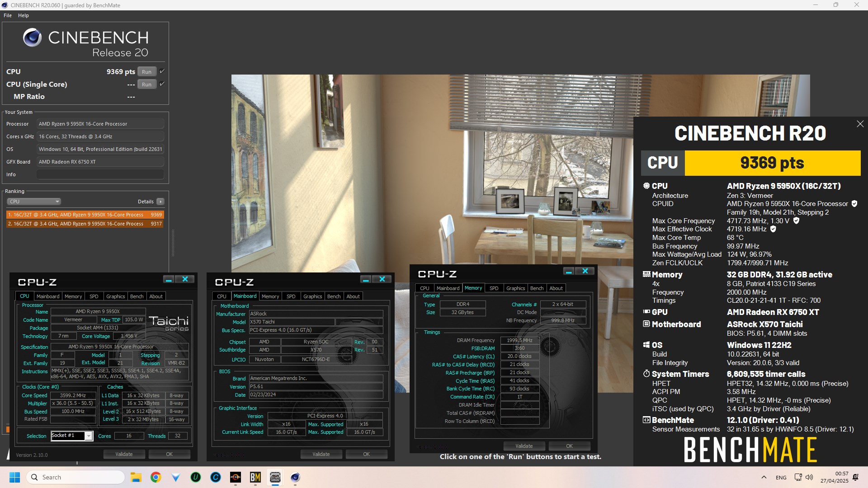Toggle the CPU test checkbox

(162, 71)
